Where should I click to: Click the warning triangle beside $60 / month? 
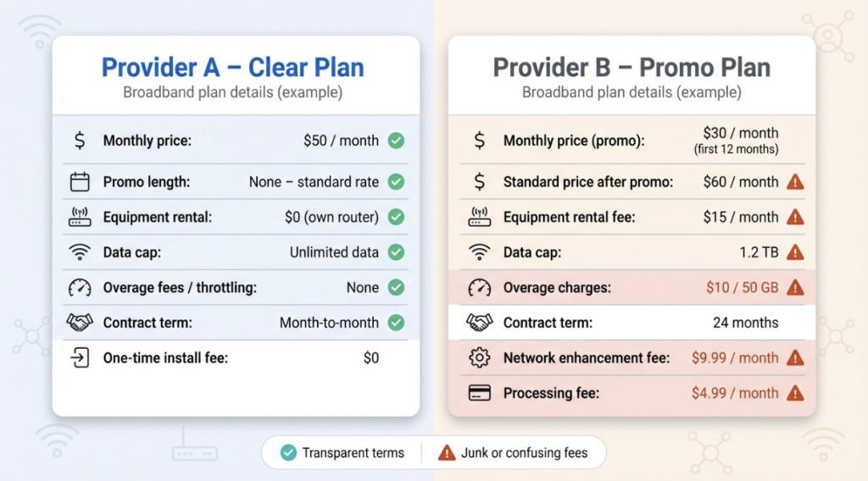(795, 181)
